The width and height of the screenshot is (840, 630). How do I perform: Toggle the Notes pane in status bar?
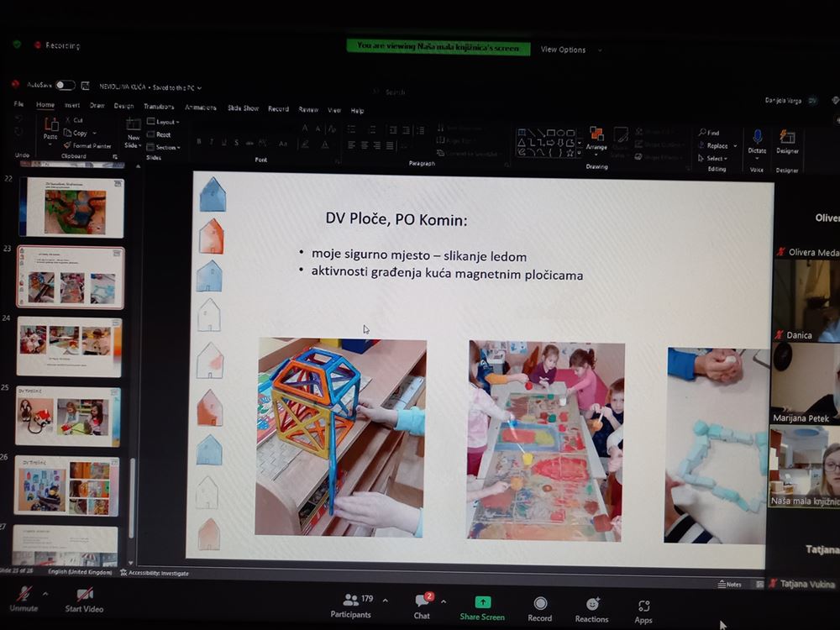click(730, 584)
